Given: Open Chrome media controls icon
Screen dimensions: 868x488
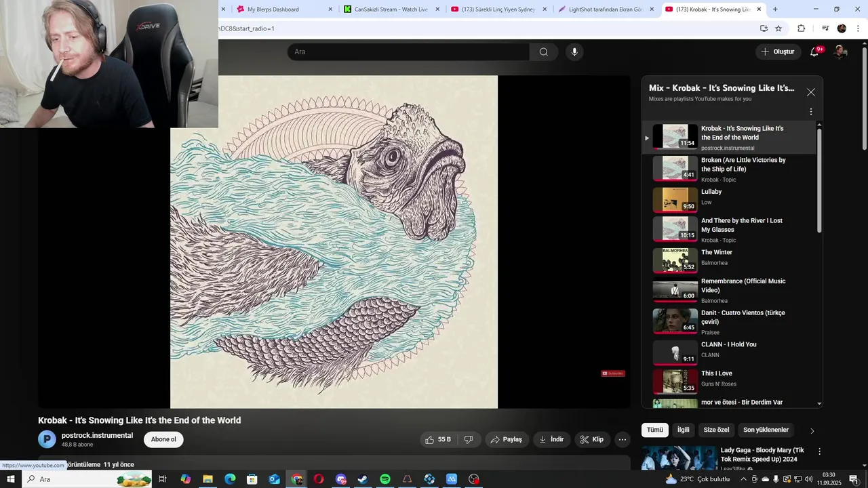Looking at the screenshot, I should tap(825, 28).
